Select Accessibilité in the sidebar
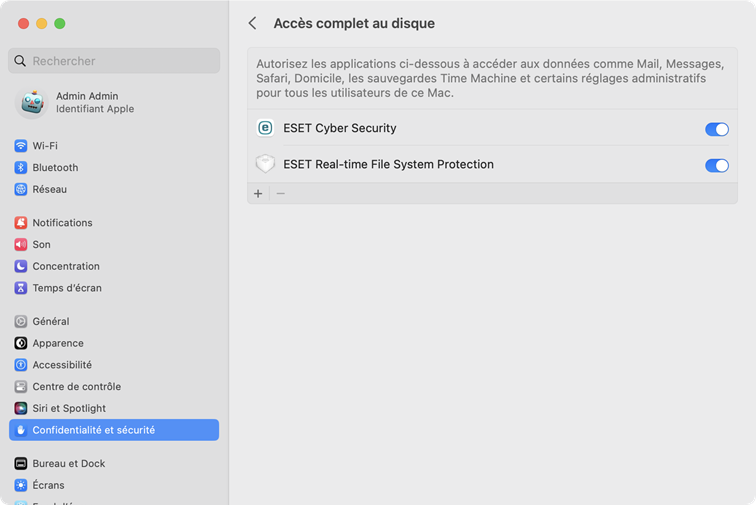The width and height of the screenshot is (756, 505). click(x=61, y=365)
